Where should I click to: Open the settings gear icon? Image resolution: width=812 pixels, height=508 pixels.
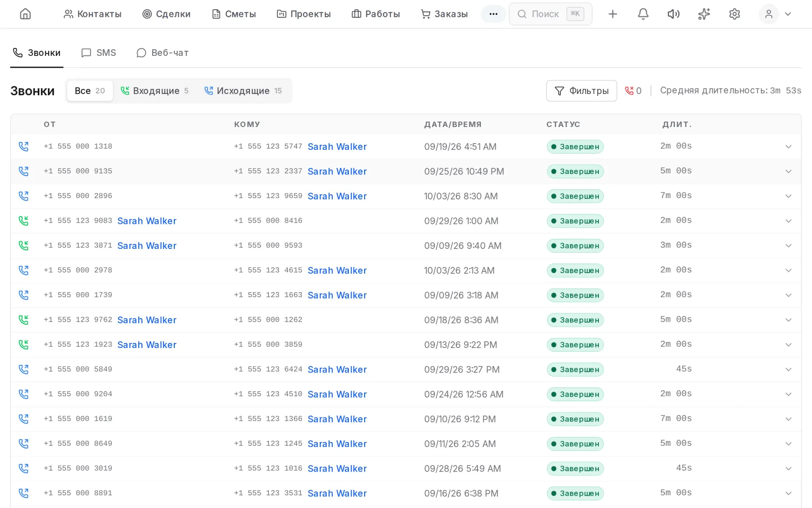pyautogui.click(x=734, y=14)
